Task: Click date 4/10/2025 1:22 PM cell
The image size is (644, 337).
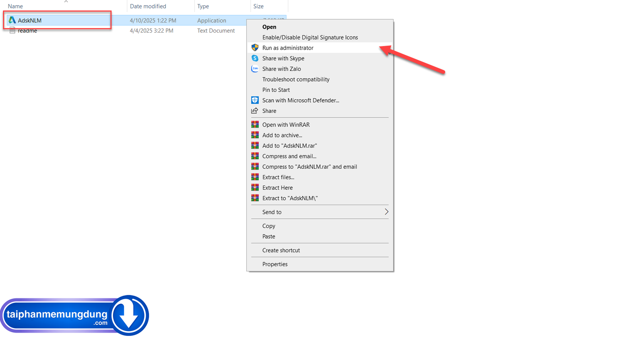Action: [x=153, y=21]
